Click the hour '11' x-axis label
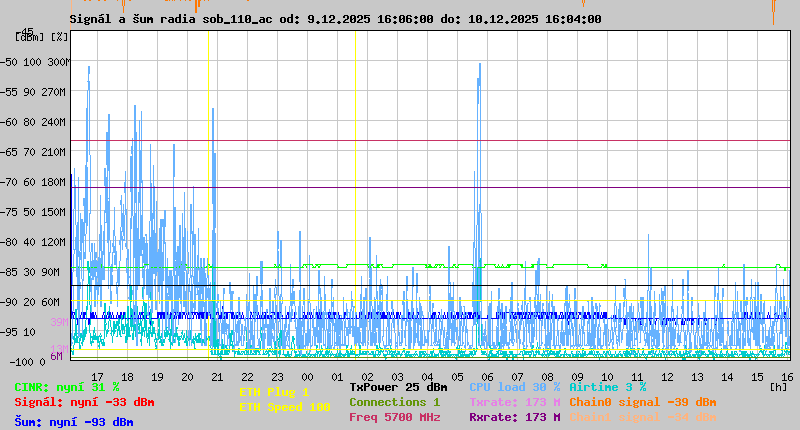This screenshot has width=800, height=430. coord(637,377)
